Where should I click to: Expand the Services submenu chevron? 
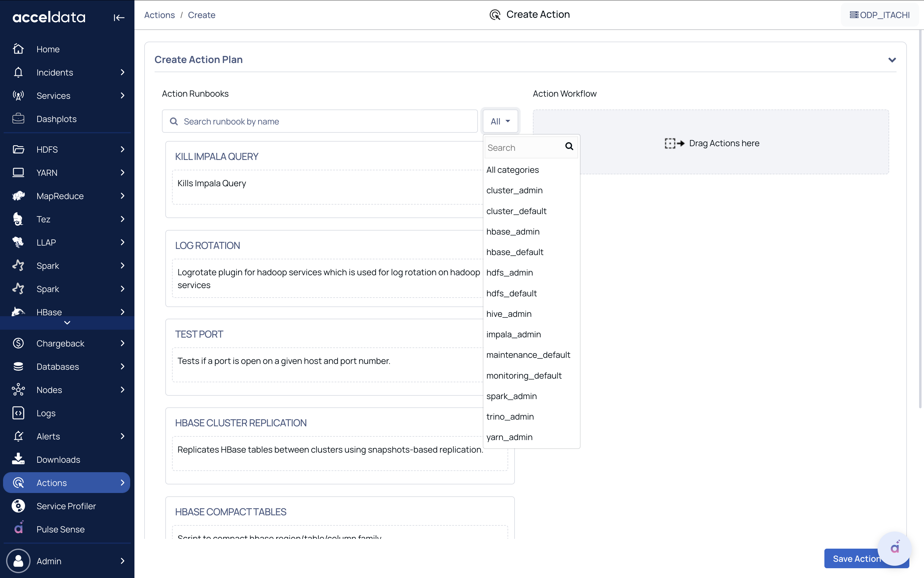pos(123,95)
